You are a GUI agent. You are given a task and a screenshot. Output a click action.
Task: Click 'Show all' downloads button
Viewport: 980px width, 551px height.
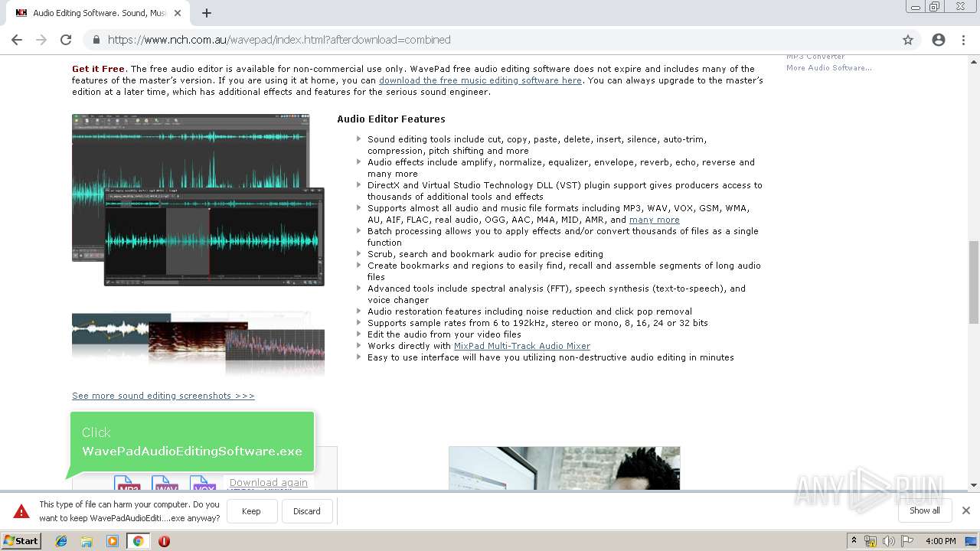[x=924, y=510]
